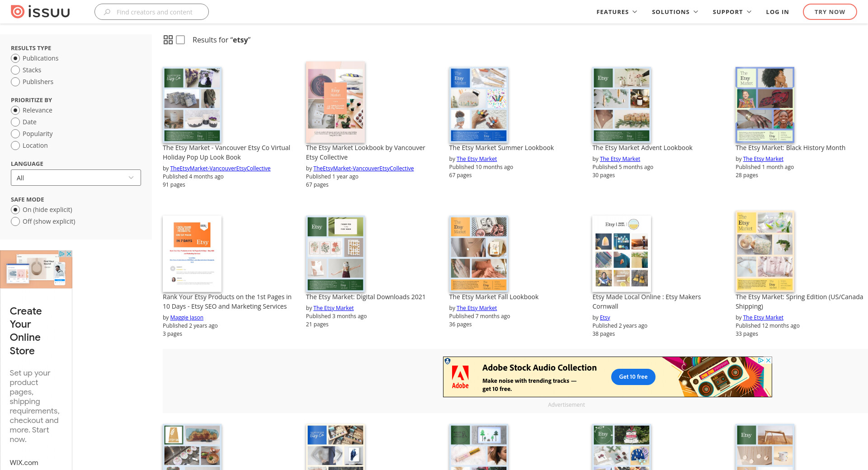Image resolution: width=868 pixels, height=470 pixels.
Task: Open Black History Month lookbook thumbnail
Action: pyautogui.click(x=764, y=105)
